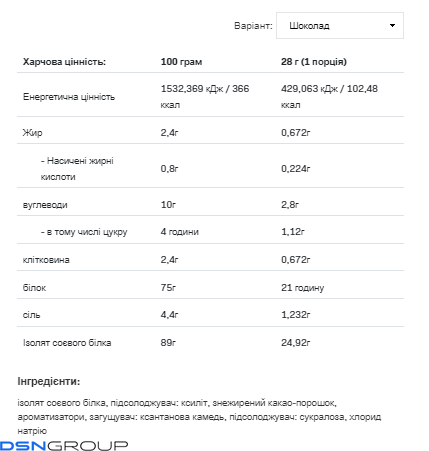
Task: Click the 28 г (1 порція) column header
Action: coord(314,62)
